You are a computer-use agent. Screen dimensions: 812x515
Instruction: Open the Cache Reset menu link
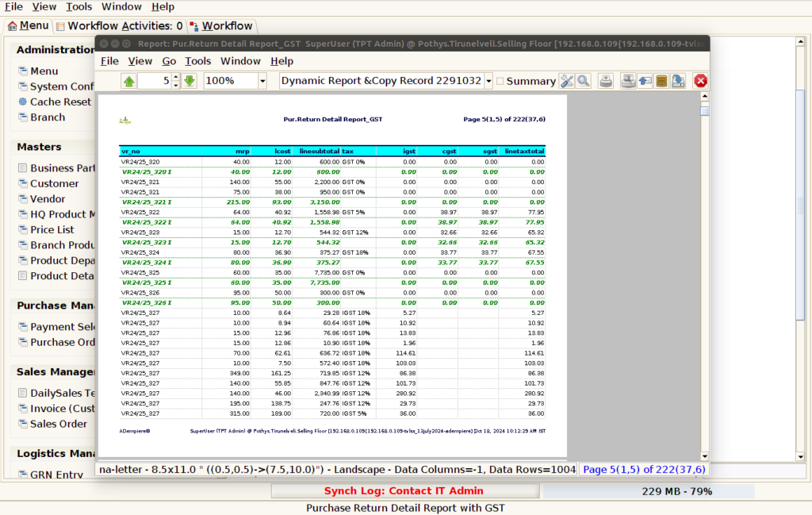60,102
